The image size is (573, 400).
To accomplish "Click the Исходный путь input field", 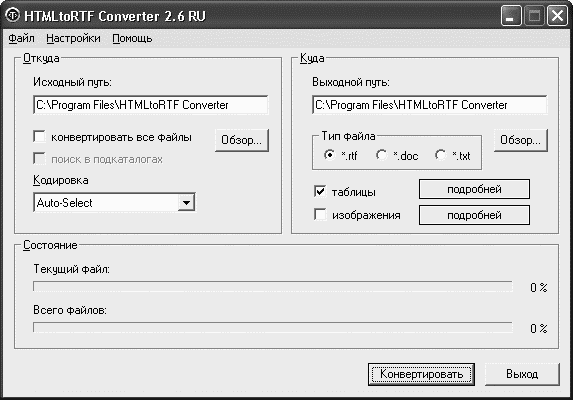I will [x=151, y=105].
